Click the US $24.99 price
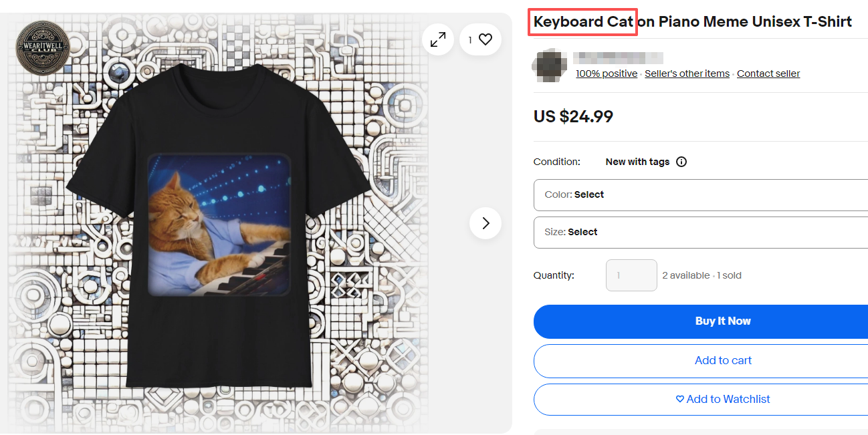This screenshot has height=435, width=868. pos(573,117)
